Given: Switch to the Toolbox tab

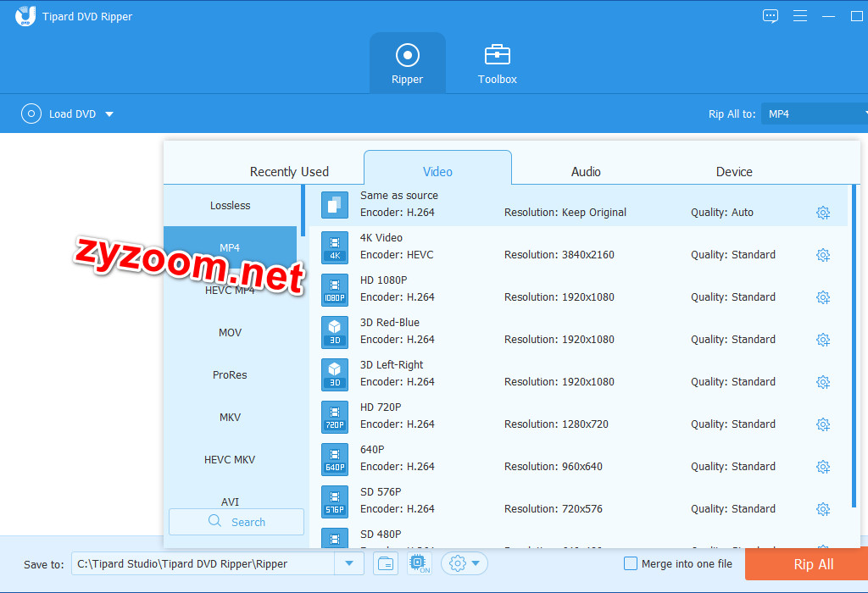Looking at the screenshot, I should pos(497,63).
